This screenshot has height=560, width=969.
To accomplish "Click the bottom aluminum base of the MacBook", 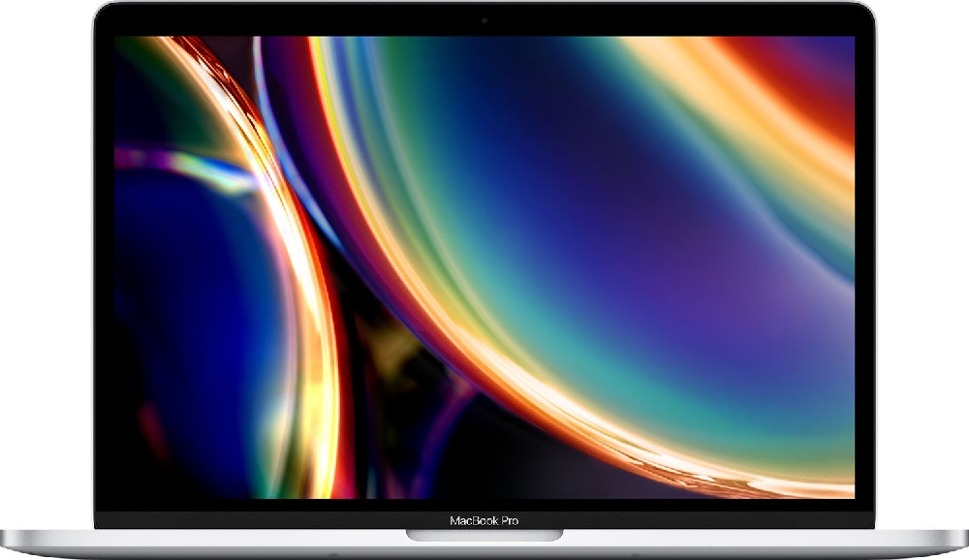I will click(484, 552).
